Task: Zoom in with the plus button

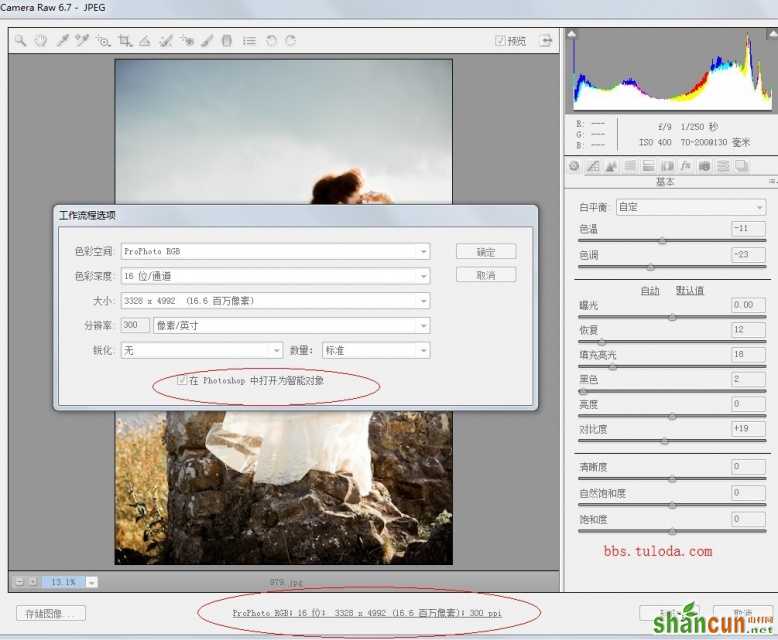Action: point(33,581)
